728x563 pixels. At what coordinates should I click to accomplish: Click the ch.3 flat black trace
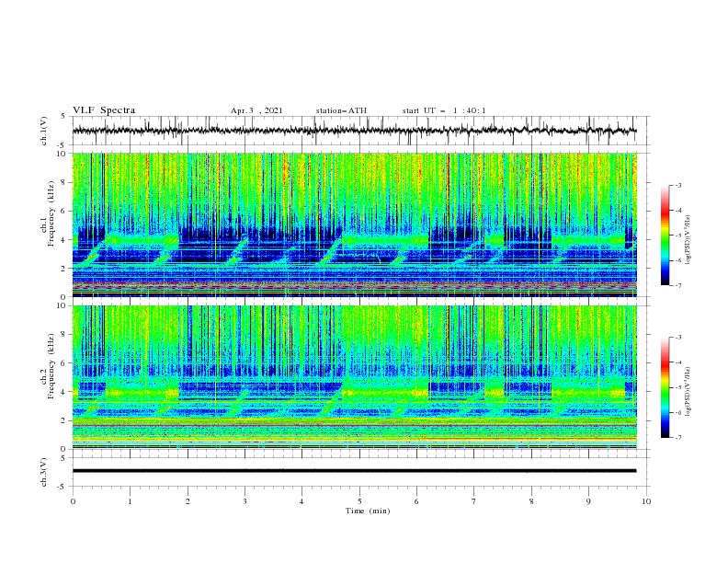(354, 471)
